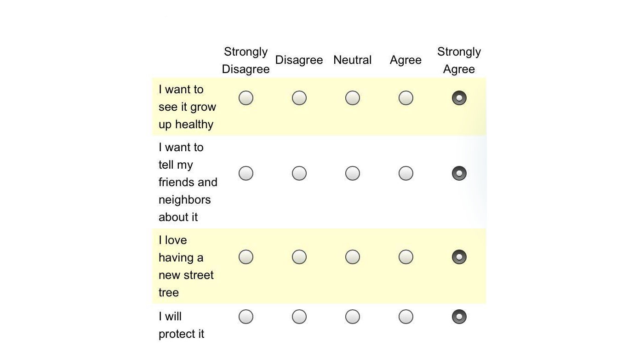Choose Disagree for 'I want to see it grow up healthy'
Viewport: 628px width, 364px height.
pyautogui.click(x=299, y=97)
